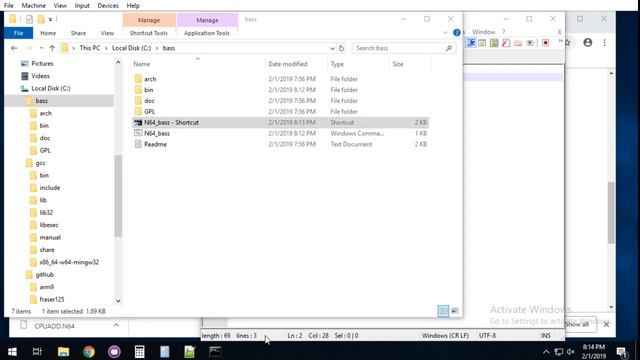The width and height of the screenshot is (640, 360).
Task: Open Task View on taskbar
Action: pyautogui.click(x=37, y=351)
